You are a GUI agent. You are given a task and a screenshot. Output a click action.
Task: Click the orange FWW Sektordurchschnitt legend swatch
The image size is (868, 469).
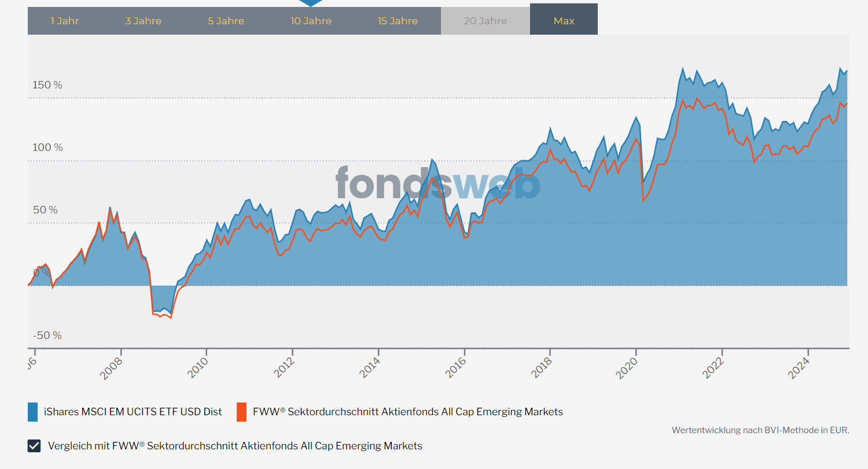pos(241,412)
